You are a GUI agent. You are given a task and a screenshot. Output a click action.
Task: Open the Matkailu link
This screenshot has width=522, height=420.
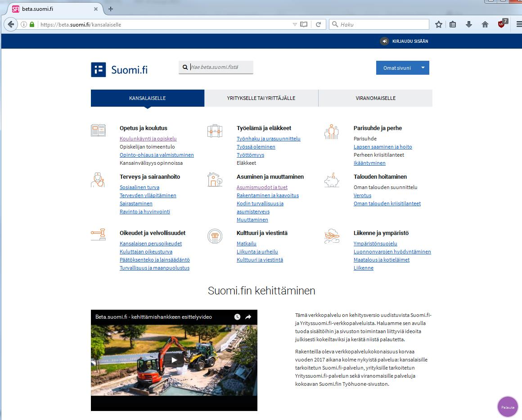pyautogui.click(x=246, y=244)
